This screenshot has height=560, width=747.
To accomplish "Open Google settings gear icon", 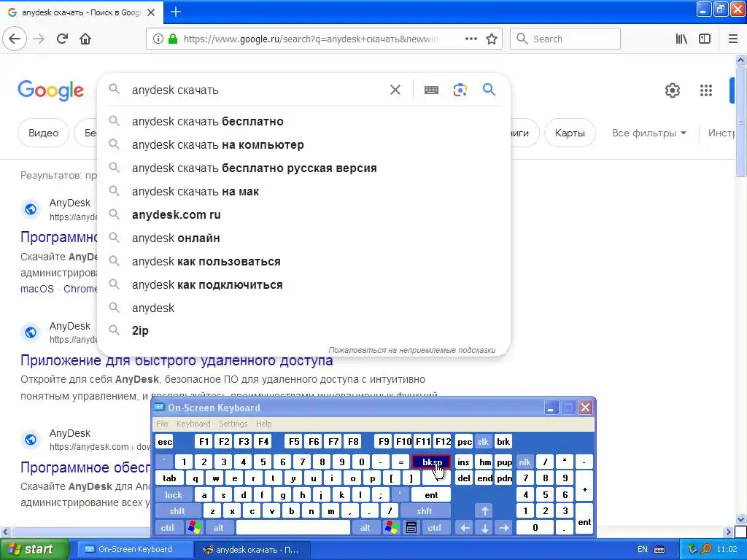I will click(672, 90).
